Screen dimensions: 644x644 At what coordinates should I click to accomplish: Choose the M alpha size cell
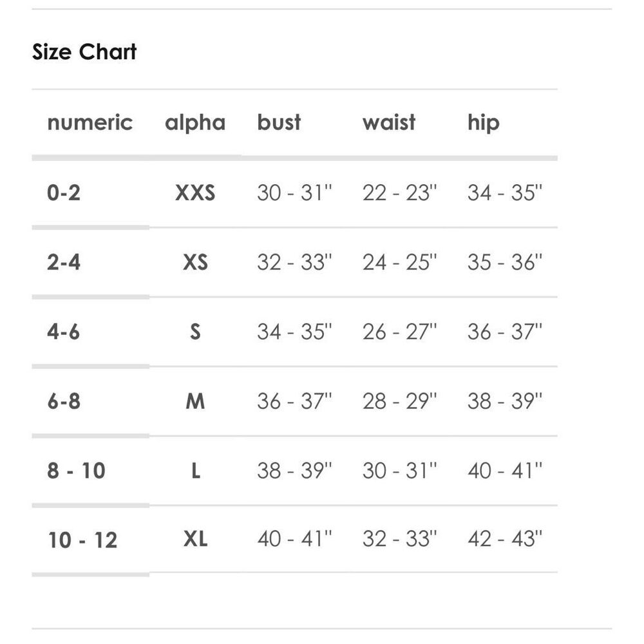pos(195,401)
